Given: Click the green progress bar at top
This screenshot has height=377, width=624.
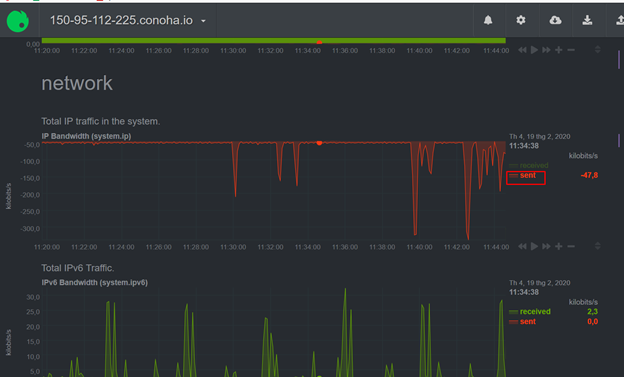Looking at the screenshot, I should (273, 40).
